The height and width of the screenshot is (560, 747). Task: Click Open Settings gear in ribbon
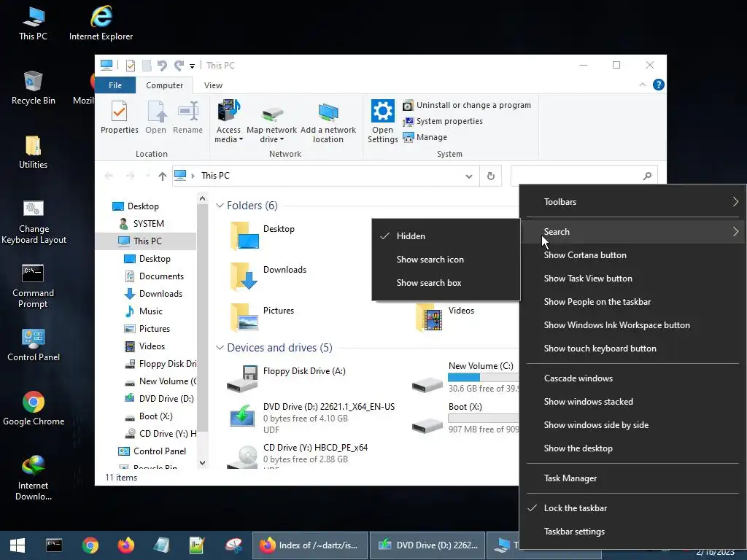tap(382, 122)
